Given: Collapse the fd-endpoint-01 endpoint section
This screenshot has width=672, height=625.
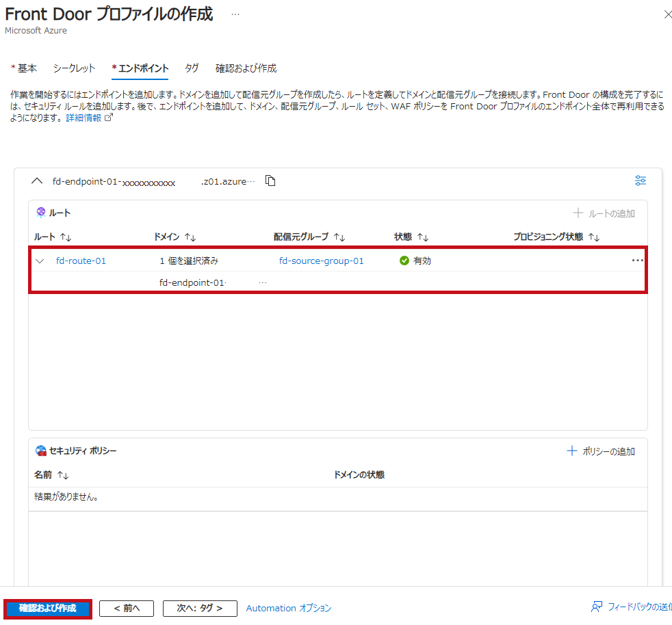Looking at the screenshot, I should (37, 181).
